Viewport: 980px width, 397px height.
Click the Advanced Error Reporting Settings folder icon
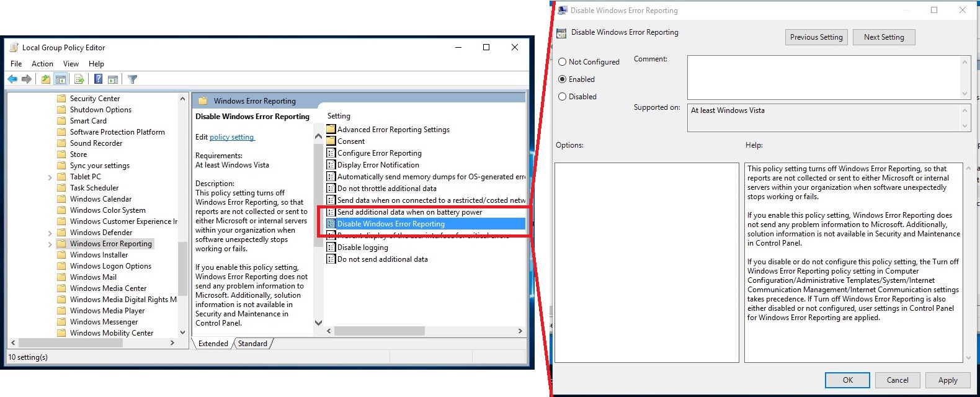click(331, 130)
